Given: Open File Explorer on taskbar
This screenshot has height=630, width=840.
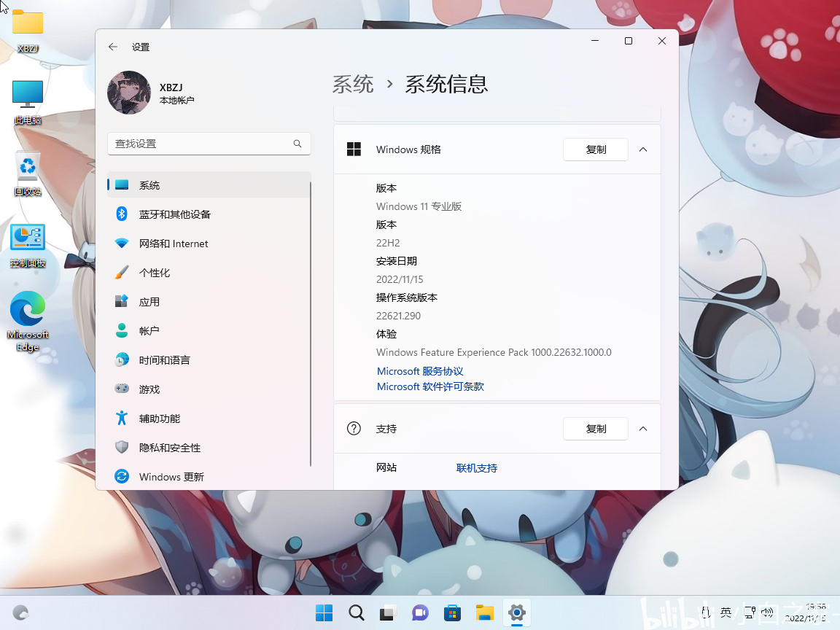Looking at the screenshot, I should pos(485,612).
